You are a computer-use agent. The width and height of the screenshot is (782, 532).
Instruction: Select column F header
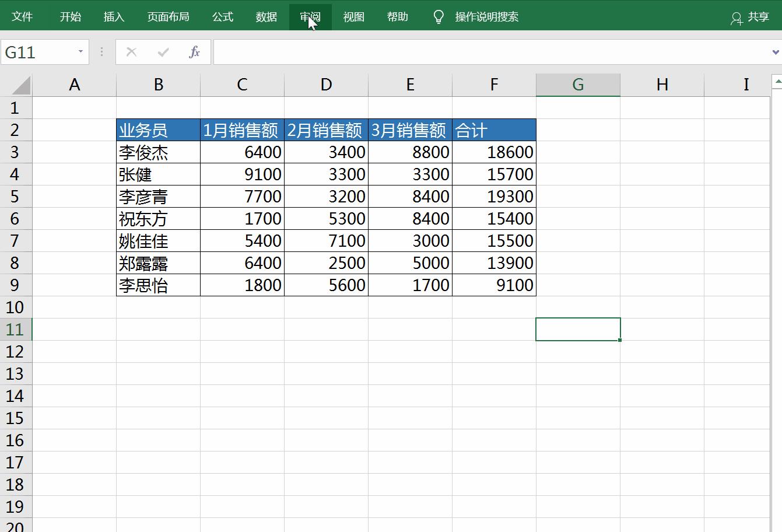[494, 85]
